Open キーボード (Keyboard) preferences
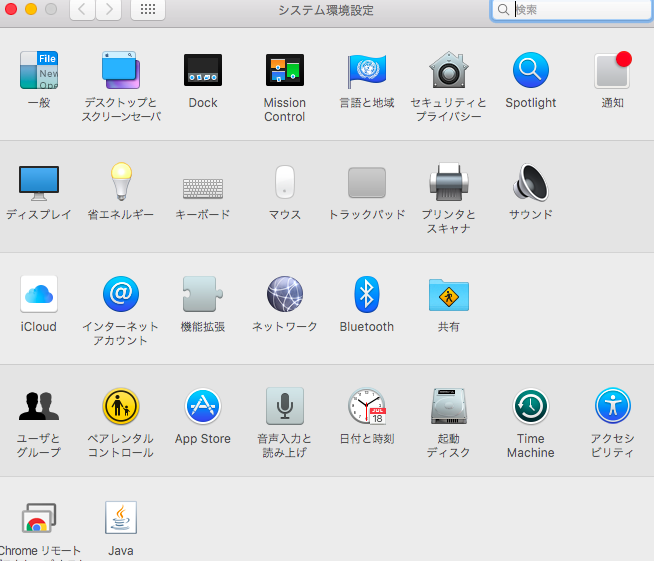The image size is (654, 561). tap(203, 188)
